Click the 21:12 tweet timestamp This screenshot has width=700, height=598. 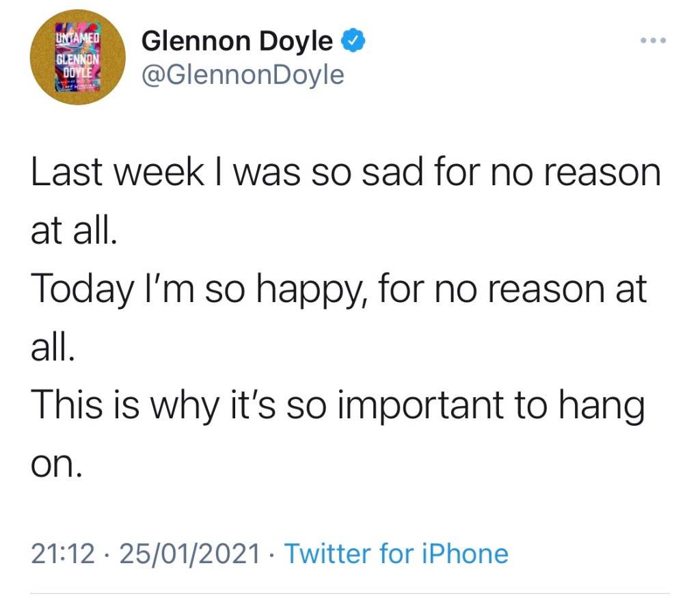pos(62,554)
